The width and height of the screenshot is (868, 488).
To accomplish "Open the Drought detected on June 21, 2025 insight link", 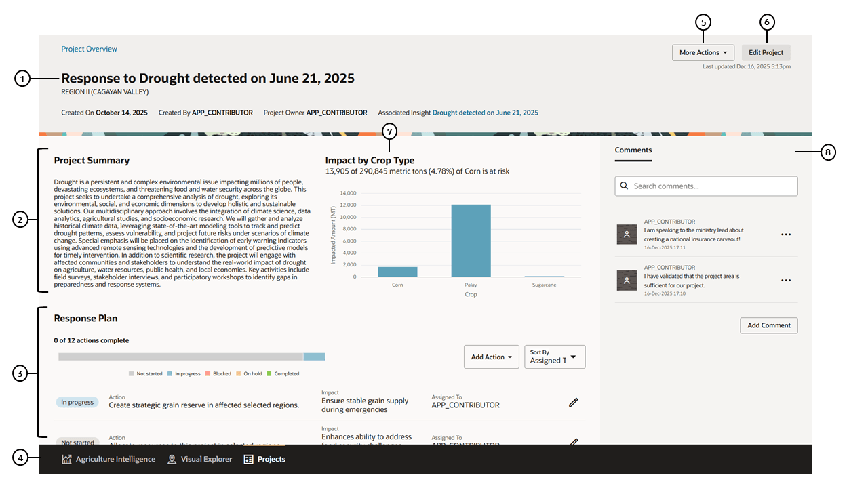I will click(486, 113).
